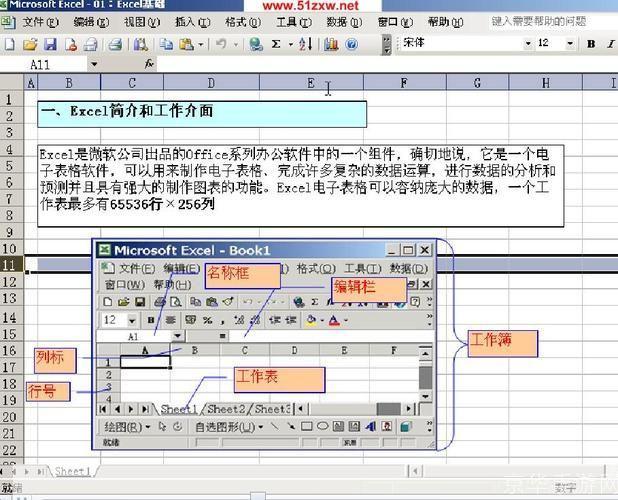Screen dimensions: 618x500
Task: Click first-sheet navigation arrow in Book1 window
Action: (x=103, y=409)
